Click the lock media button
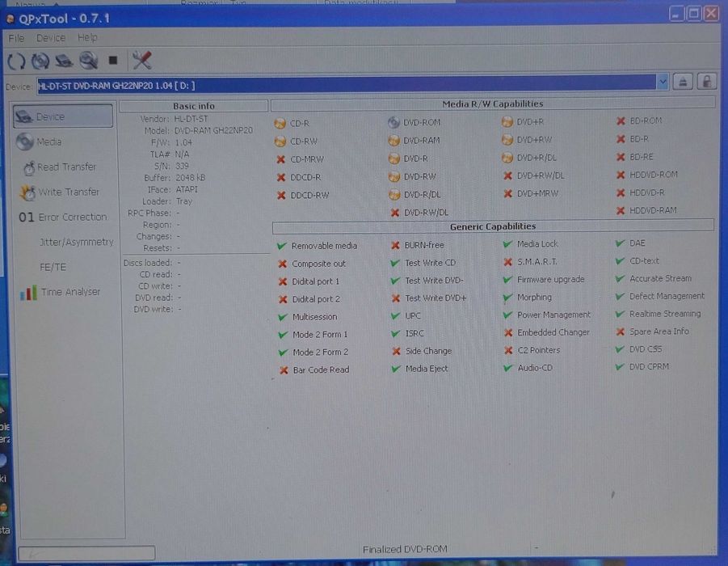This screenshot has height=566, width=728. pyautogui.click(x=707, y=82)
